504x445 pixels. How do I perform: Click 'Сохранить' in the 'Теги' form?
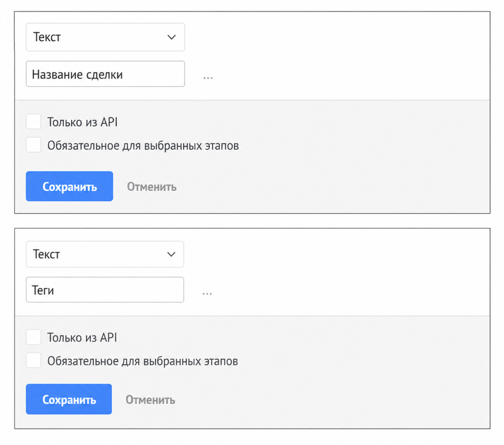click(x=69, y=399)
